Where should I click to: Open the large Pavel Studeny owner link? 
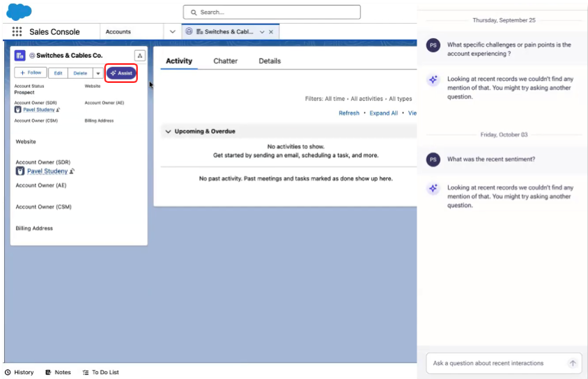pos(47,171)
